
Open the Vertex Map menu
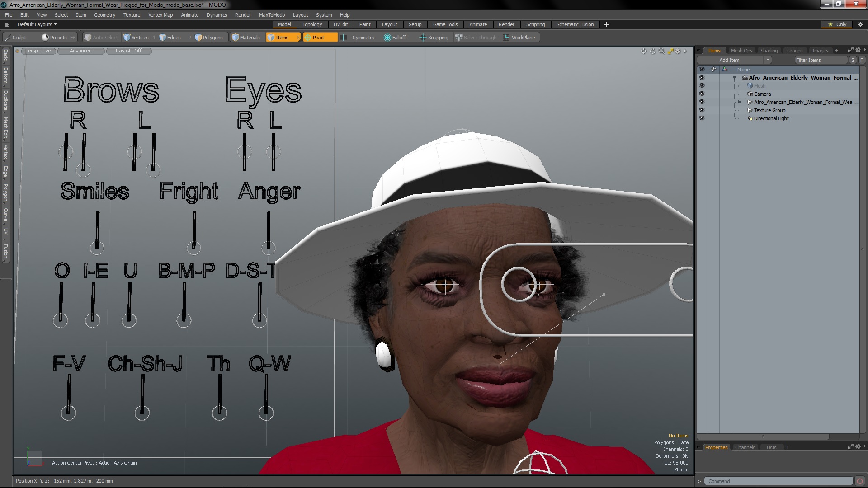(x=160, y=15)
